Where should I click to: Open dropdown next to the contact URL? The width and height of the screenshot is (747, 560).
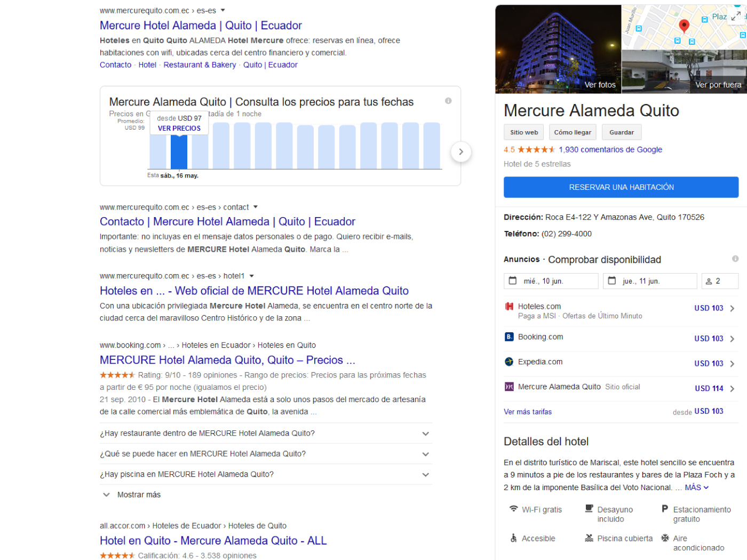256,207
